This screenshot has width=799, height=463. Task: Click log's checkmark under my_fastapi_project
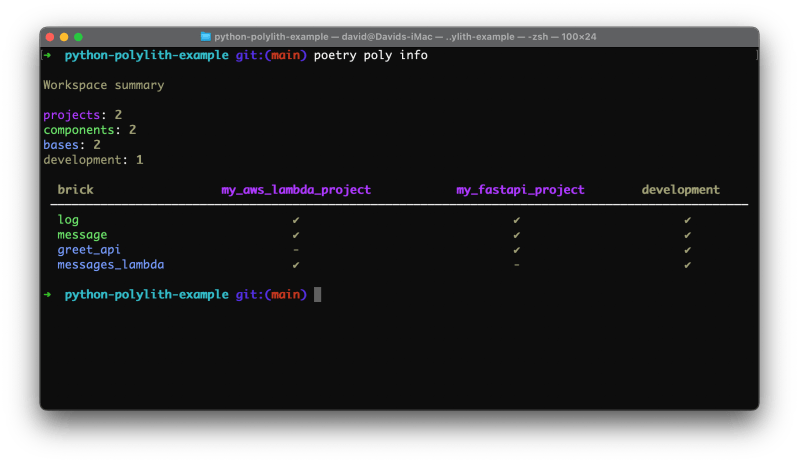(x=517, y=220)
